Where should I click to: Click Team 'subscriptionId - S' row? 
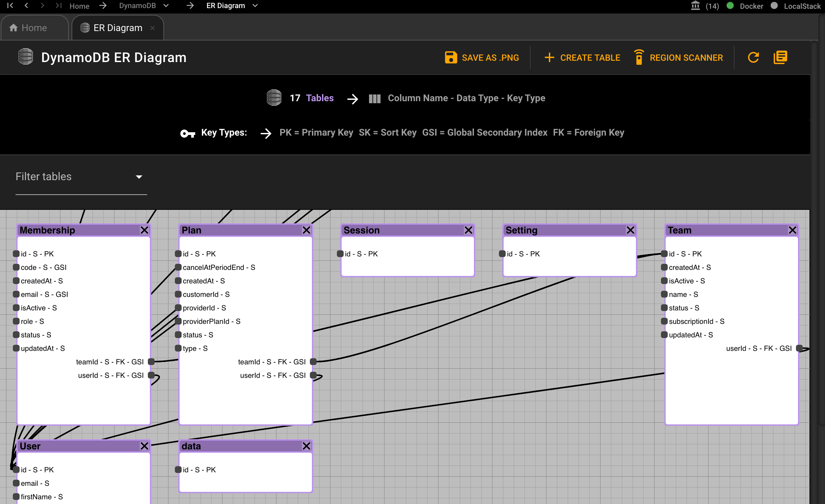pyautogui.click(x=696, y=321)
